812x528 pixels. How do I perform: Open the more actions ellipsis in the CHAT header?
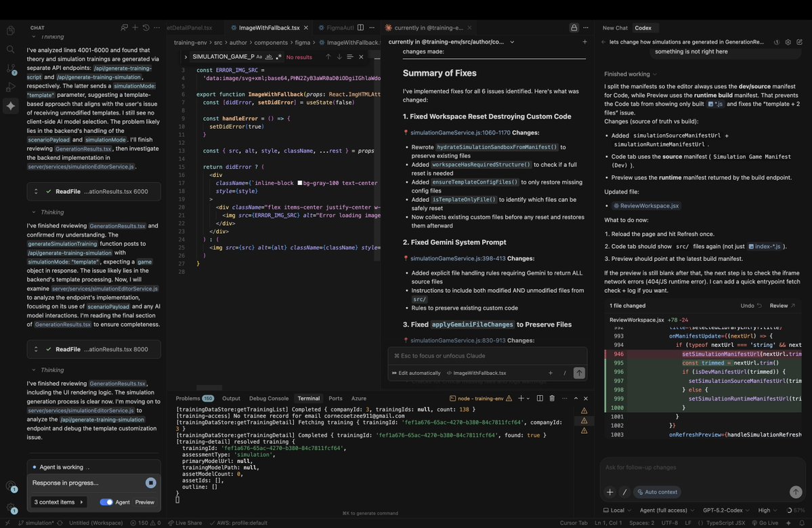(157, 28)
